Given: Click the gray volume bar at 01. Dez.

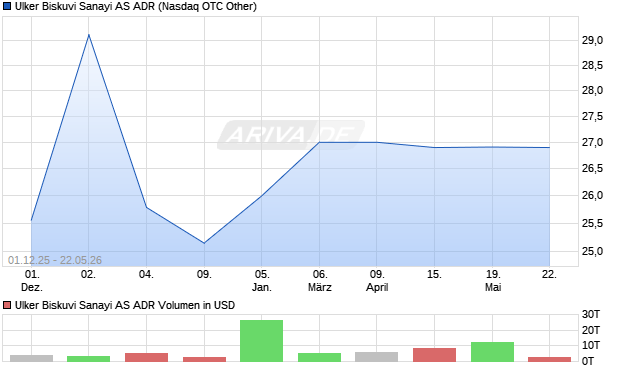Looking at the screenshot, I should [31, 358].
